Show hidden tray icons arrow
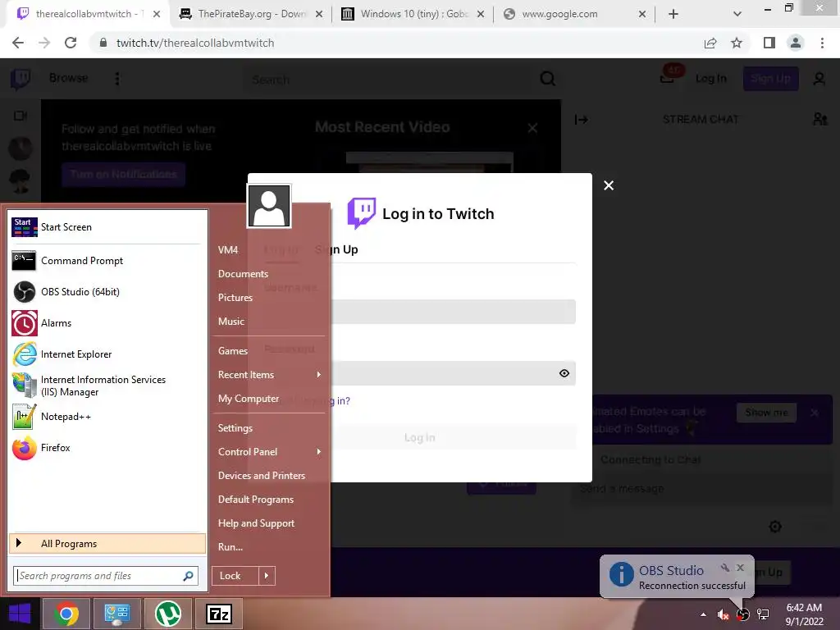Screen dimensions: 840x630 [x=703, y=614]
